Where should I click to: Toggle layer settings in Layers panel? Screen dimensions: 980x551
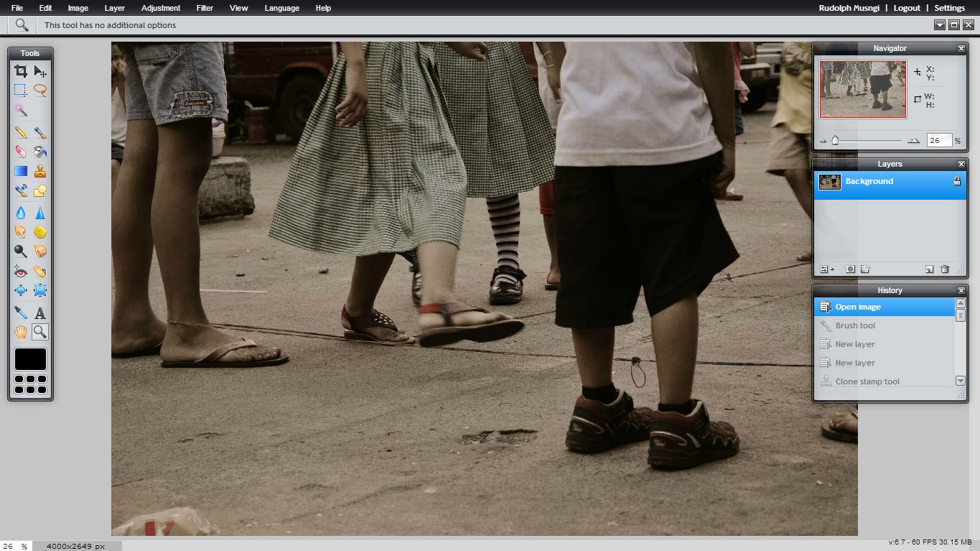tap(826, 269)
